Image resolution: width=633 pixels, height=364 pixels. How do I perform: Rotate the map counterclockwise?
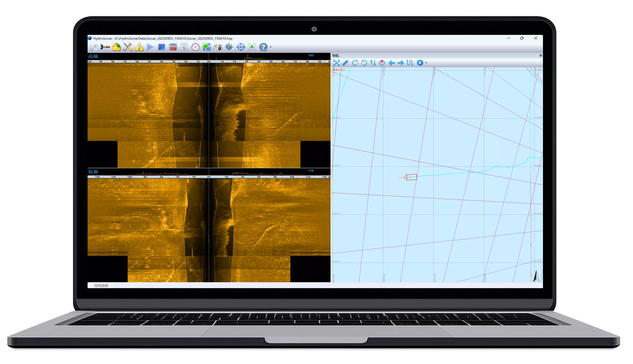(x=364, y=63)
